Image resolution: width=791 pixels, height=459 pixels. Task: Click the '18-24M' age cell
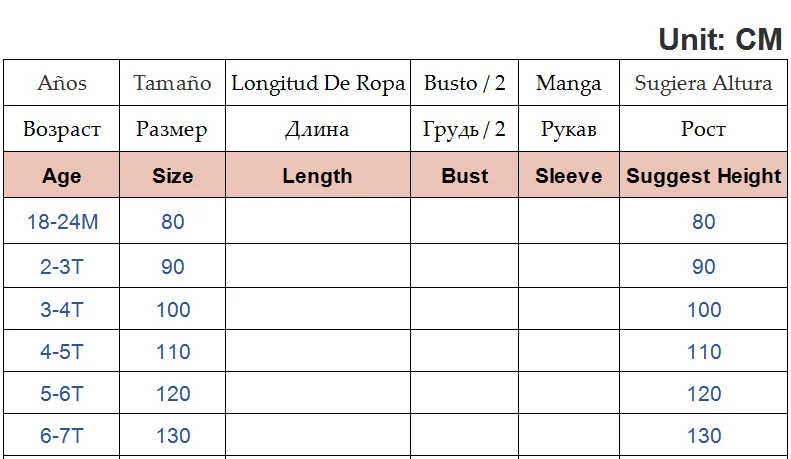(x=62, y=222)
